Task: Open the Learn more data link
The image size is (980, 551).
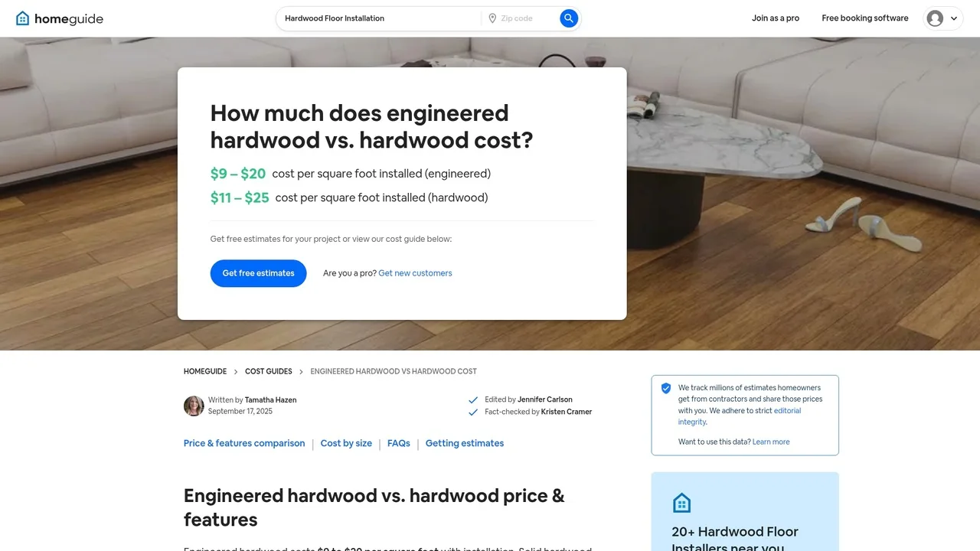Action: click(x=771, y=442)
